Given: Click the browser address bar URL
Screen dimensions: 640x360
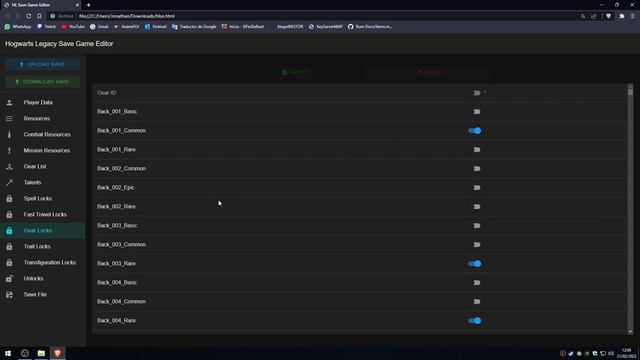Looking at the screenshot, I should pyautogui.click(x=127, y=16).
